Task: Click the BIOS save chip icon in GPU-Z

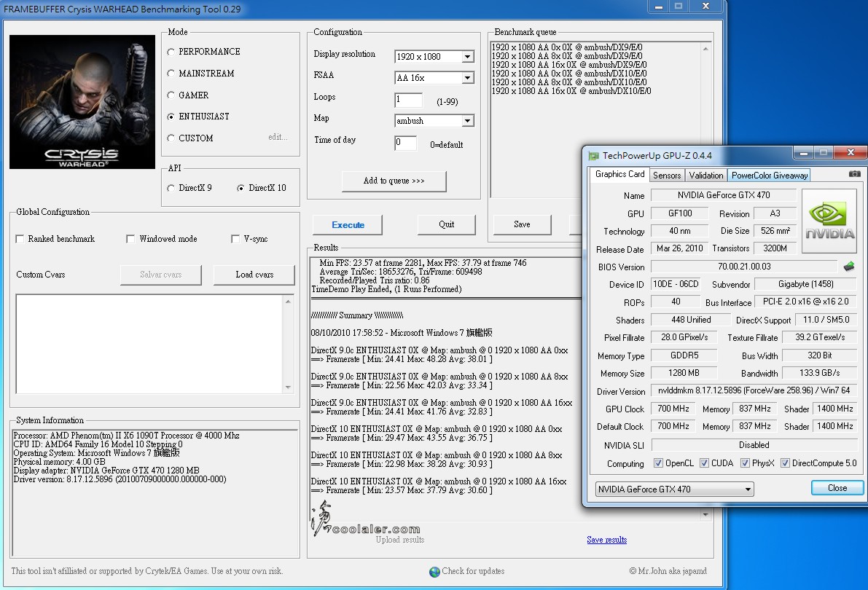Action: click(x=848, y=267)
